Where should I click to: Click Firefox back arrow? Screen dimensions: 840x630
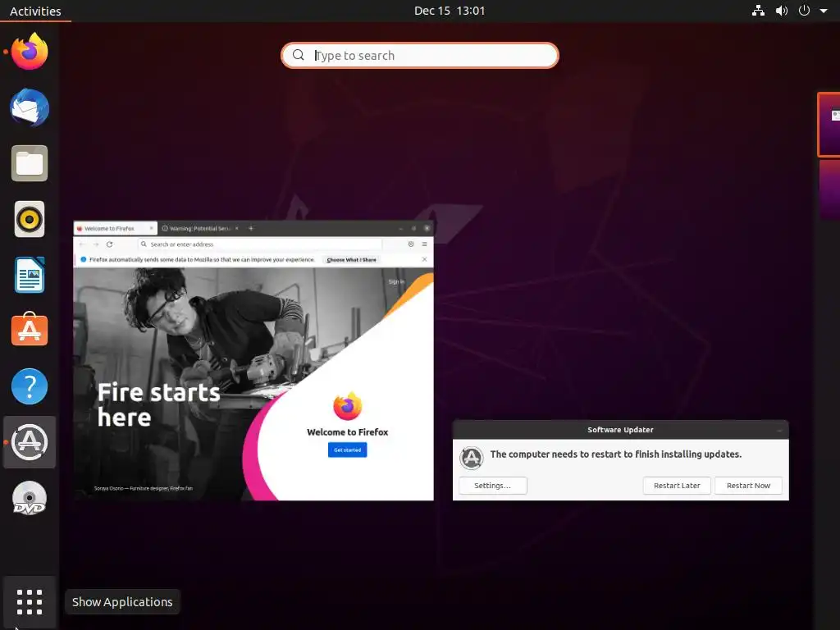[82, 244]
